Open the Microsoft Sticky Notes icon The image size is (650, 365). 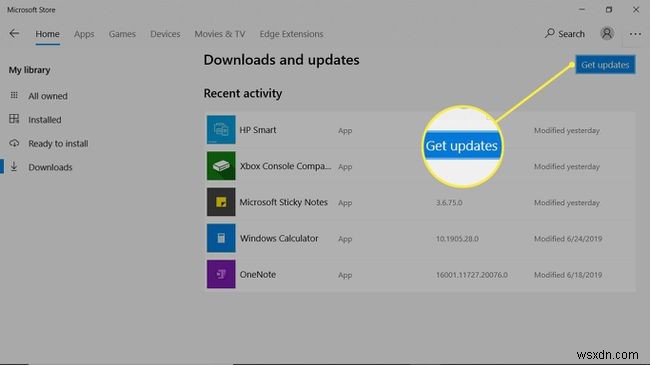[221, 202]
